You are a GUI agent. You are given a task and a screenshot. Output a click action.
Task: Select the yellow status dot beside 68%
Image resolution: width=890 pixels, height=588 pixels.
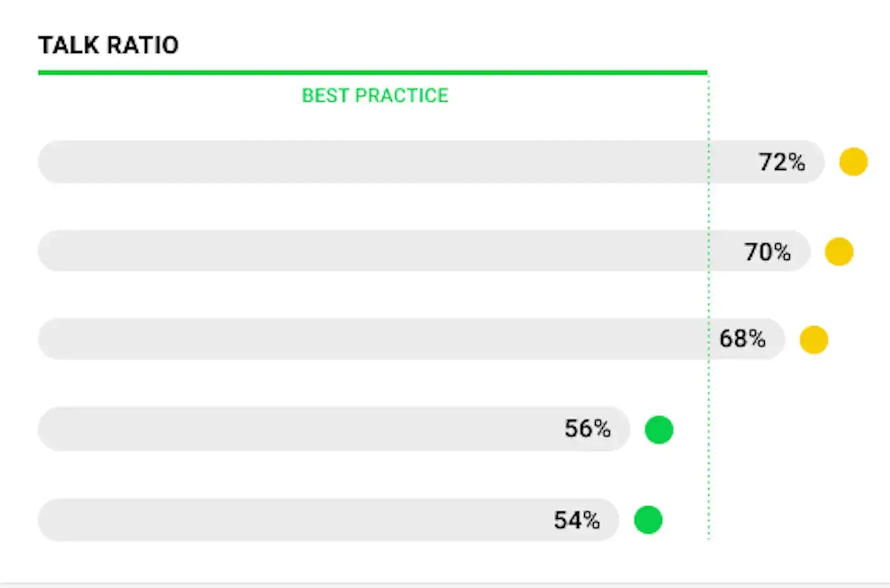pyautogui.click(x=814, y=340)
